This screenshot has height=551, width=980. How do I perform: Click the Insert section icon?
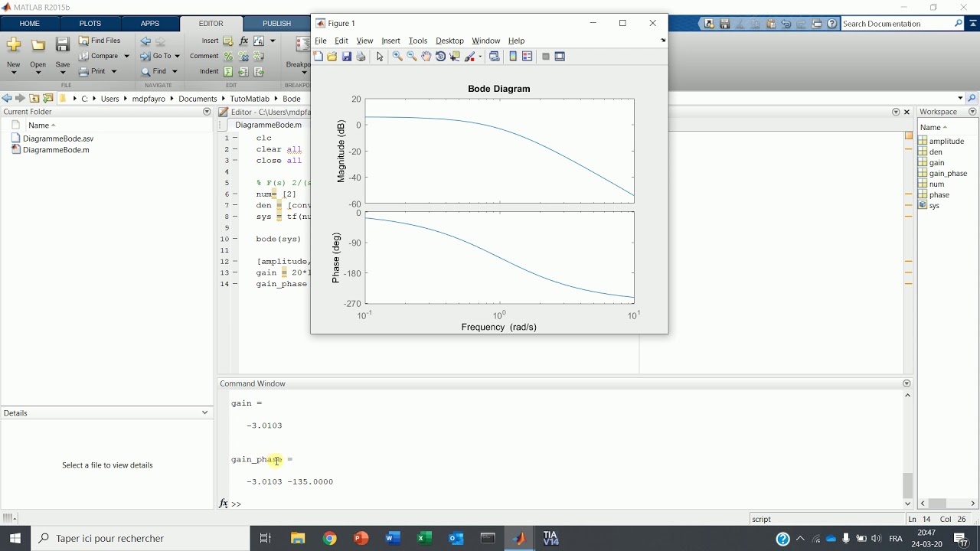click(228, 41)
